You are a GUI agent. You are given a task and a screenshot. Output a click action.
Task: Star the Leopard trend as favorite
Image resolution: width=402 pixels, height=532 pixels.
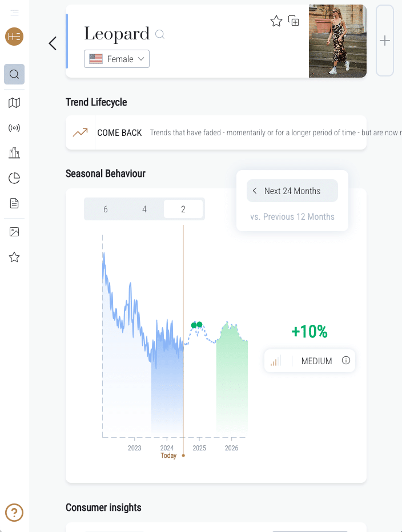276,21
